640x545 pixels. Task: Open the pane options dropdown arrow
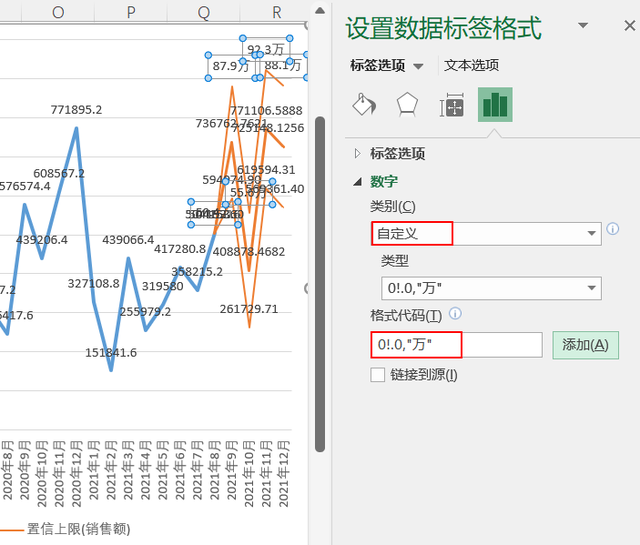583,25
